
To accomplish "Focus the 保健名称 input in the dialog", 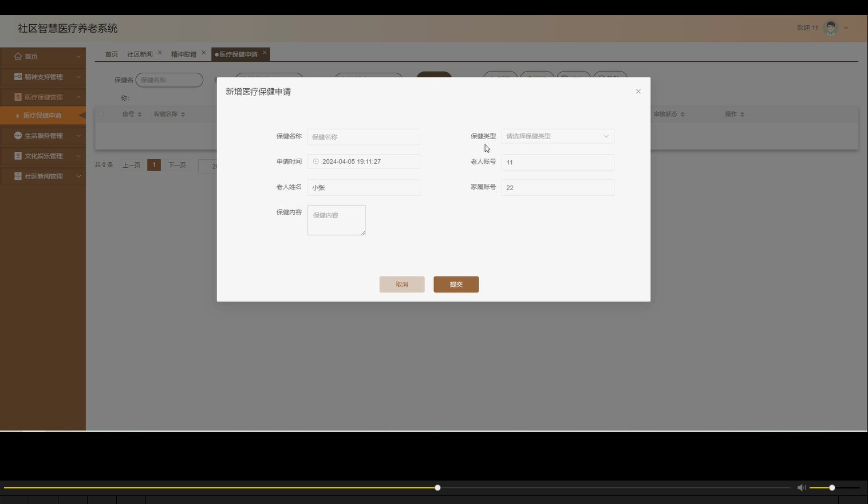I will point(364,137).
